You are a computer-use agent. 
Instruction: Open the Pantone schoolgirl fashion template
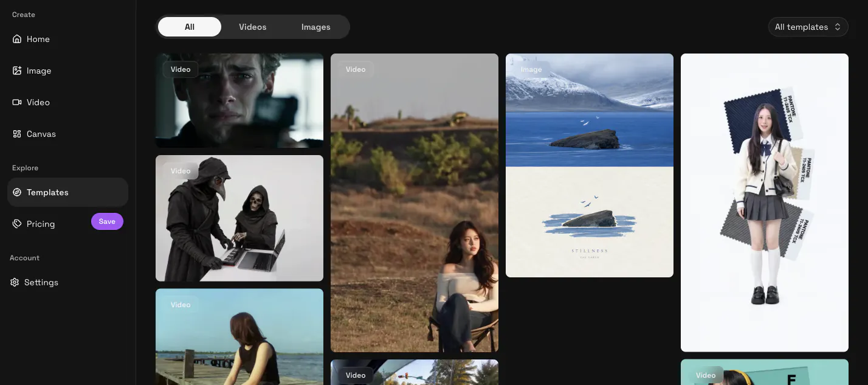tap(765, 203)
